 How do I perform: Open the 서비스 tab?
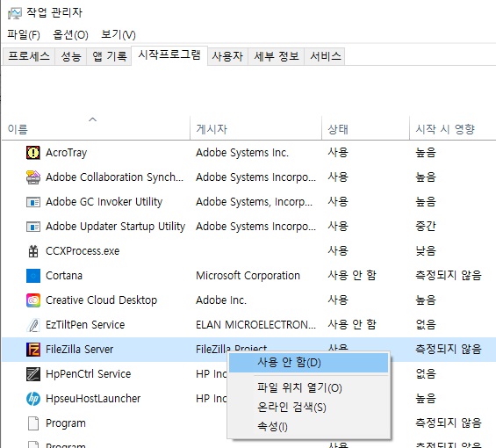click(x=325, y=56)
